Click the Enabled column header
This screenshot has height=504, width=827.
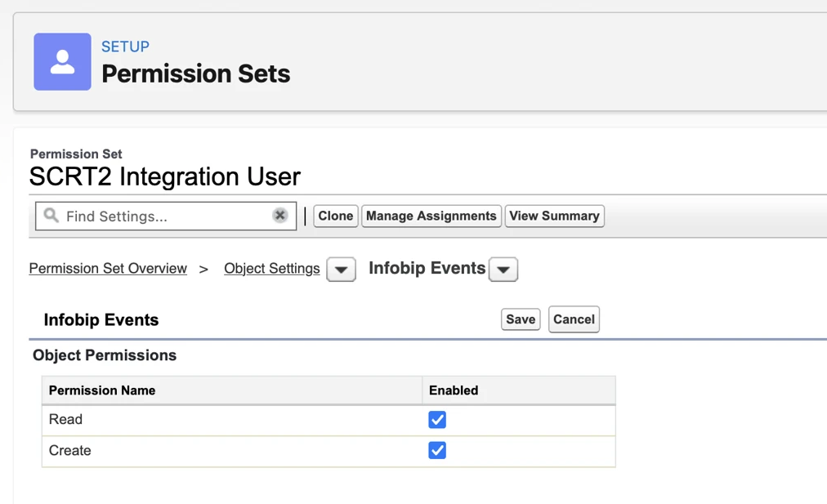[x=519, y=390]
